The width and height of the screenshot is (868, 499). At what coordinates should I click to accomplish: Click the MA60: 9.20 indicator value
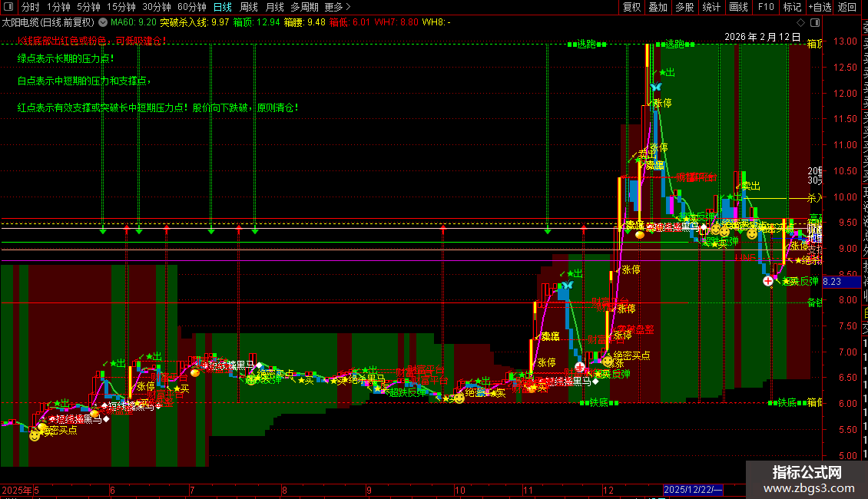click(x=134, y=22)
